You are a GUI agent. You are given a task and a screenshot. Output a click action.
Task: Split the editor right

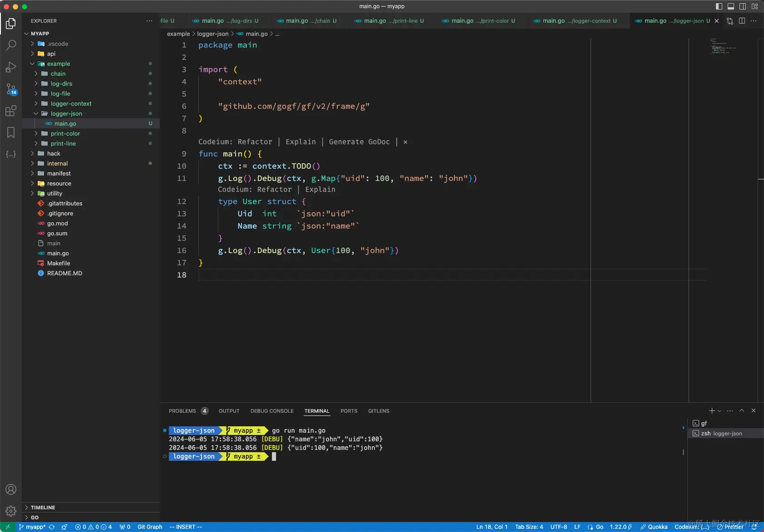[742, 21]
